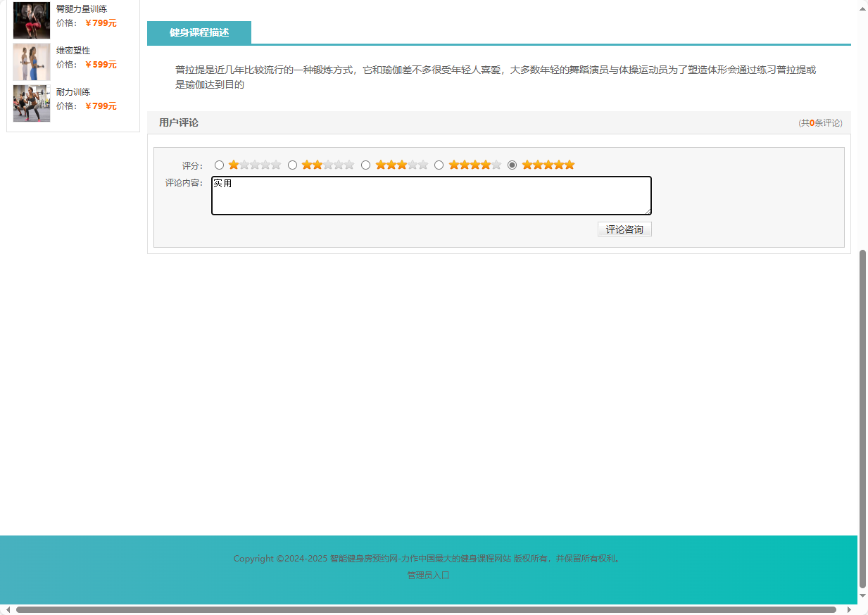Screen dimensions: 868x615
Task: Select the five-star rating radio button
Action: (512, 165)
